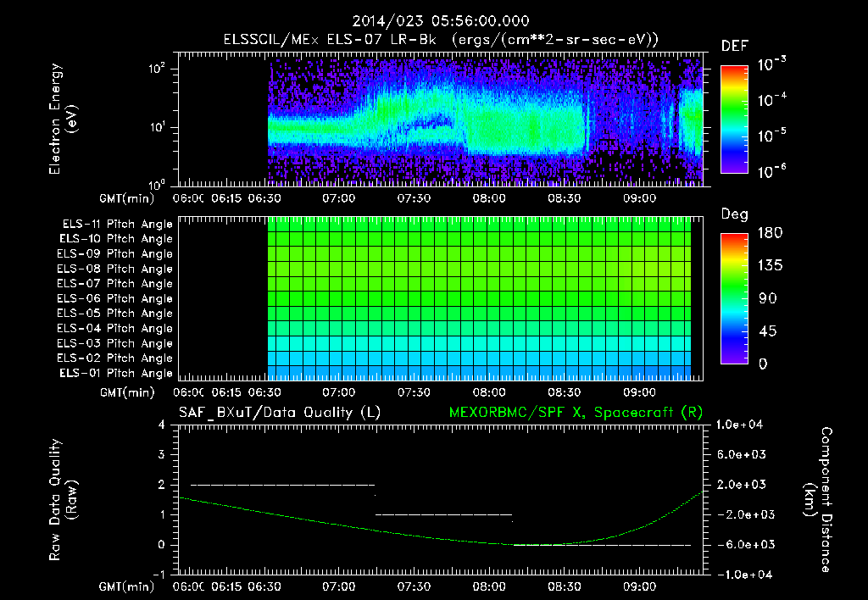Click the 180 degree legend value

(770, 232)
